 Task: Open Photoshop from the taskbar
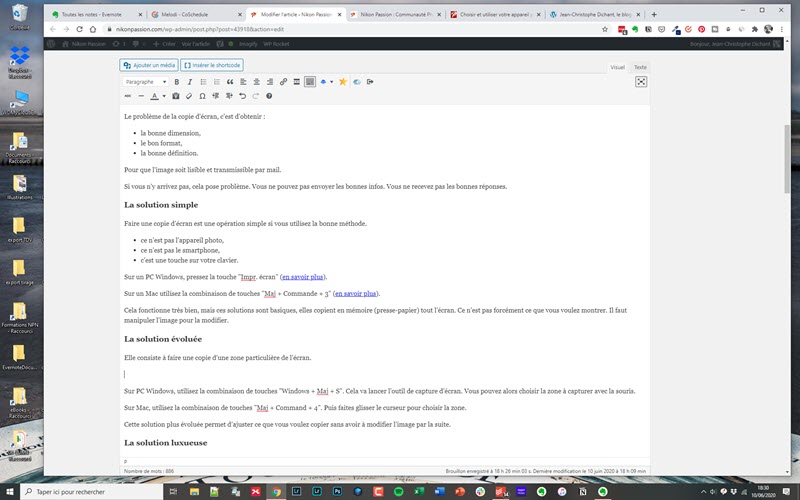click(337, 492)
